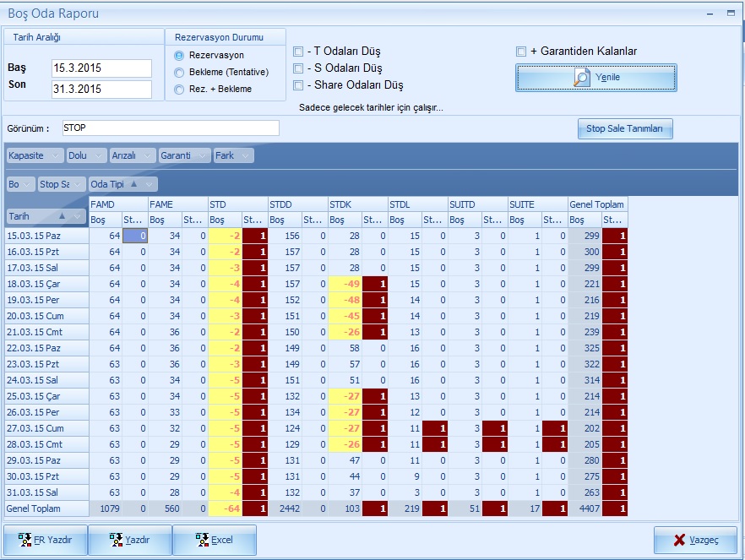Click the FR Yazdır print icon
Screen dimensions: 745x560
[25, 540]
